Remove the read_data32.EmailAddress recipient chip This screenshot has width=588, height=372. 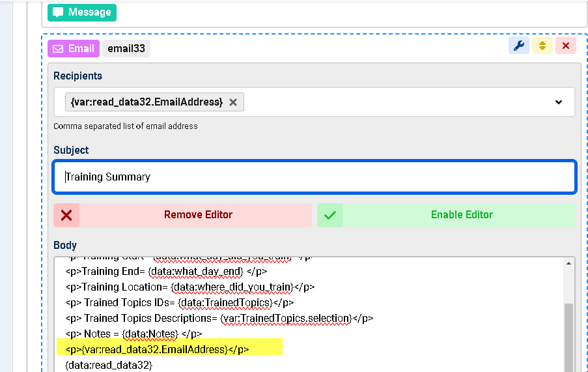click(233, 102)
